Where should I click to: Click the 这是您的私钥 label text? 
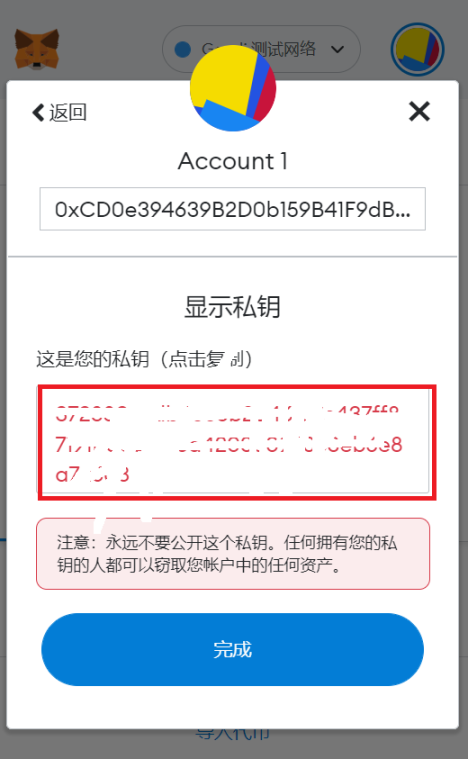pyautogui.click(x=92, y=359)
